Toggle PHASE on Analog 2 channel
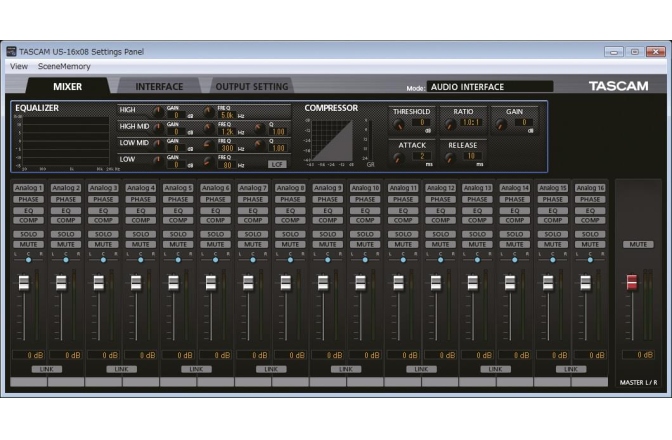 (66, 200)
